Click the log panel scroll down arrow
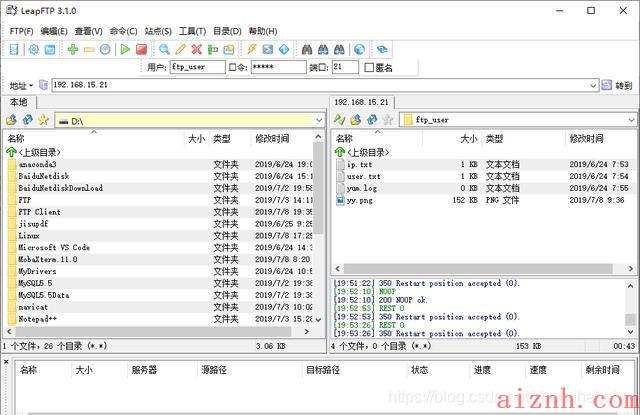The image size is (640, 415). [631, 332]
